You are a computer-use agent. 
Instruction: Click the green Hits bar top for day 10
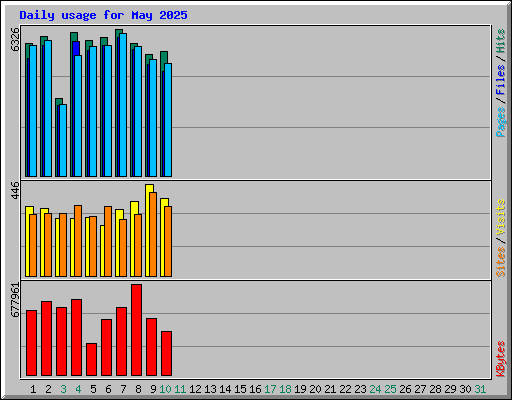click(164, 57)
